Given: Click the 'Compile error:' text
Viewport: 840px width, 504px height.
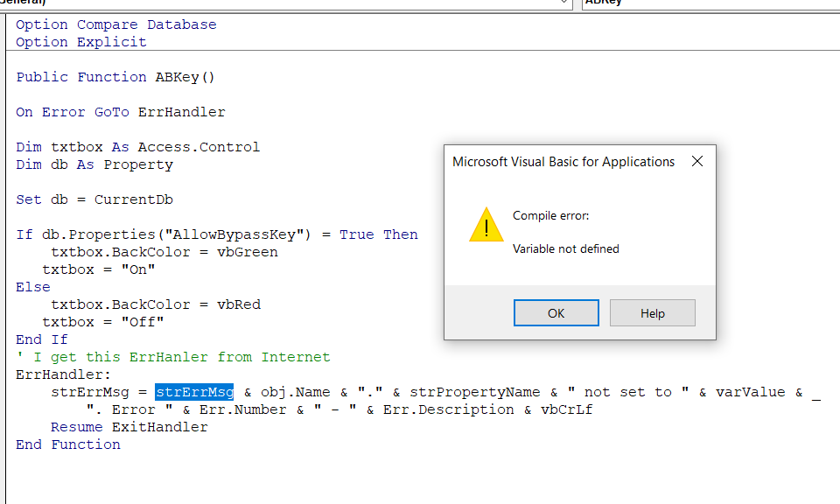Looking at the screenshot, I should pyautogui.click(x=550, y=215).
